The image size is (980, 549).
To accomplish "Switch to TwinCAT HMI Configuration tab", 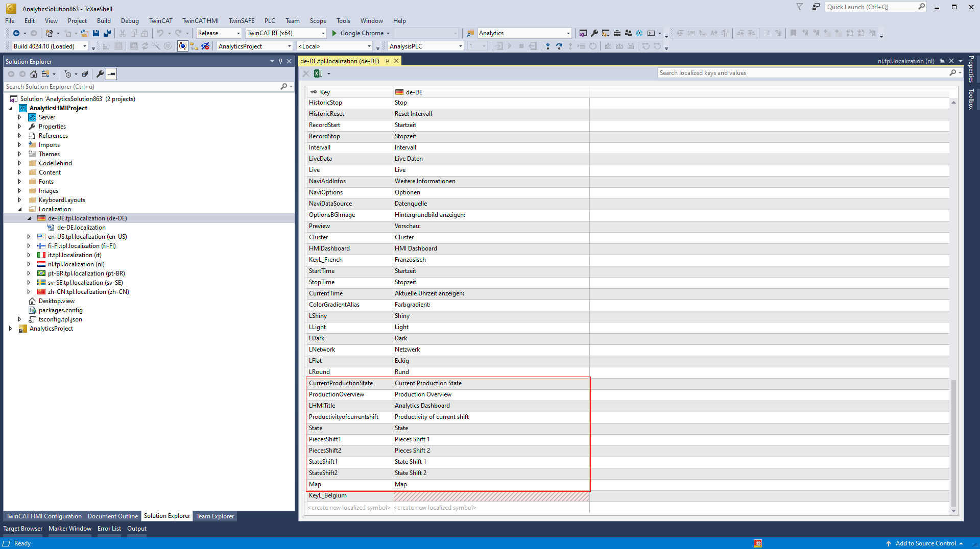I will pos(44,516).
